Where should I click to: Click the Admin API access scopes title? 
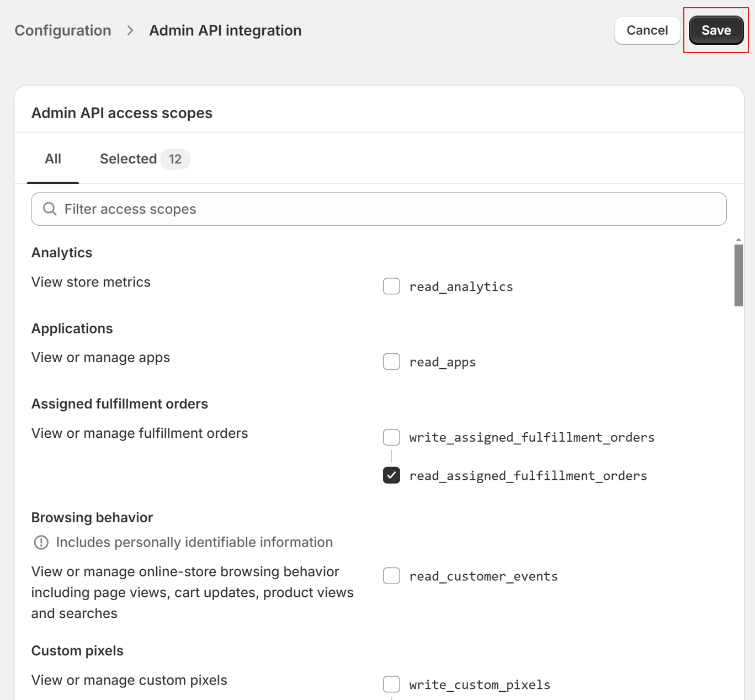(122, 113)
